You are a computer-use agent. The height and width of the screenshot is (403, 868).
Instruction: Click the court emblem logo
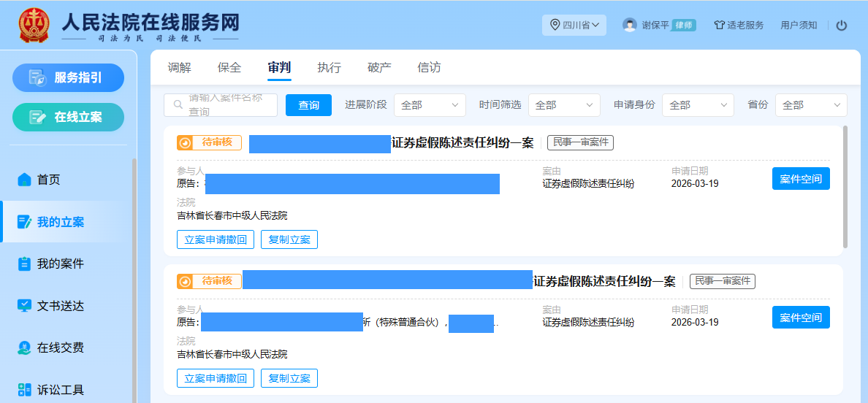tap(34, 26)
